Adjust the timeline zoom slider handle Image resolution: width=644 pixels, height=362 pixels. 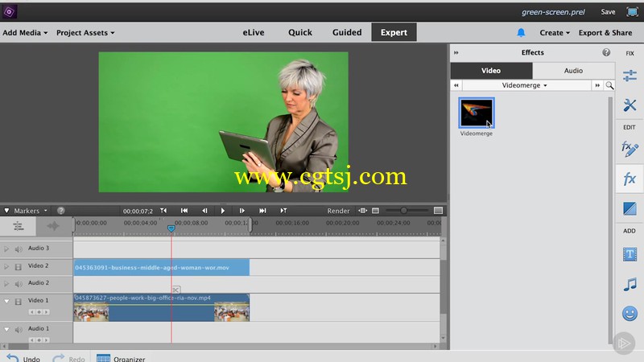404,211
